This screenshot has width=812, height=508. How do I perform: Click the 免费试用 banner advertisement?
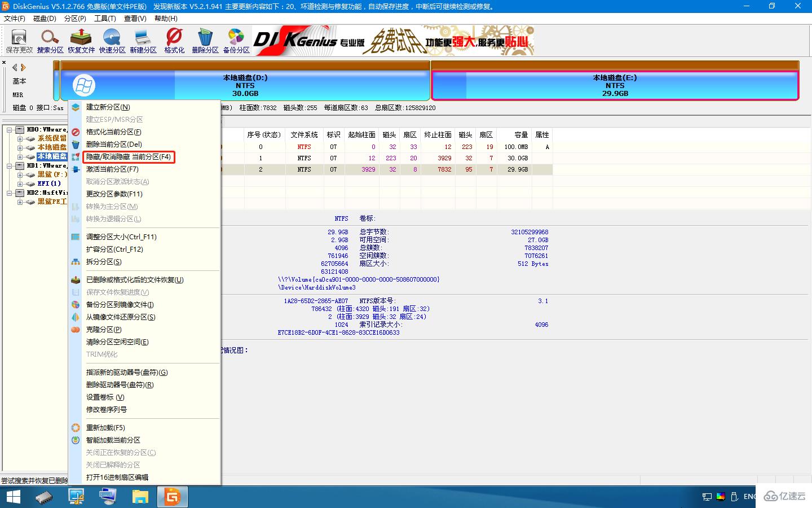394,41
